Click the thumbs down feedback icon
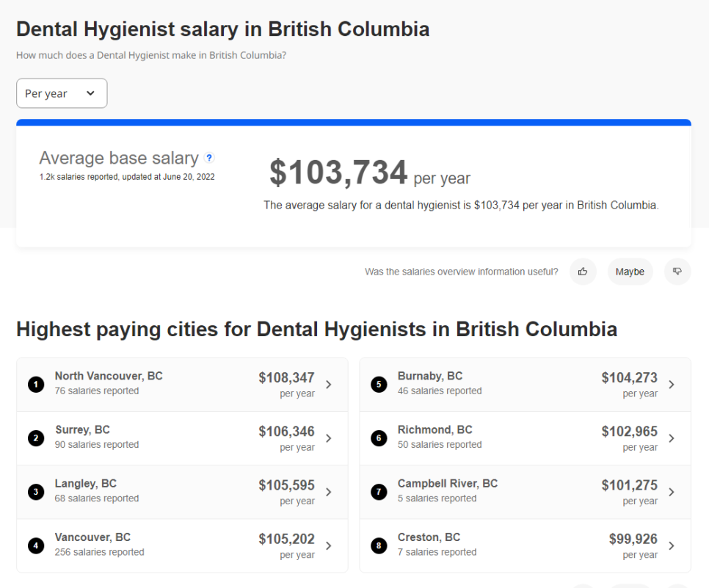 click(x=677, y=272)
